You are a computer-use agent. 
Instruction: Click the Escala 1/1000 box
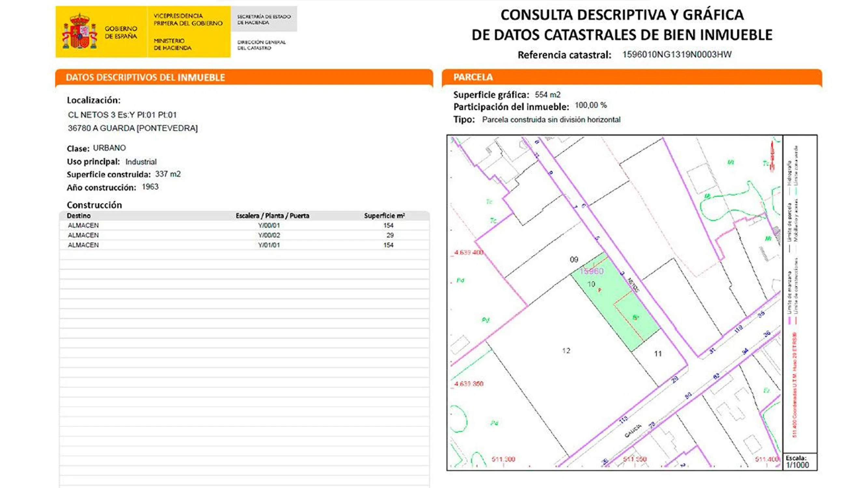coord(799,462)
